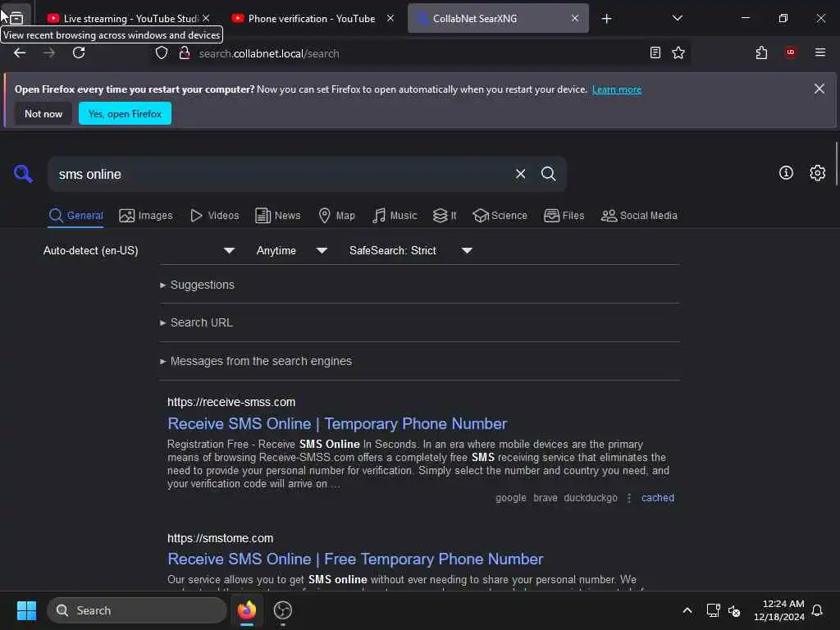Select the Map search category
The image size is (840, 630).
tap(336, 216)
